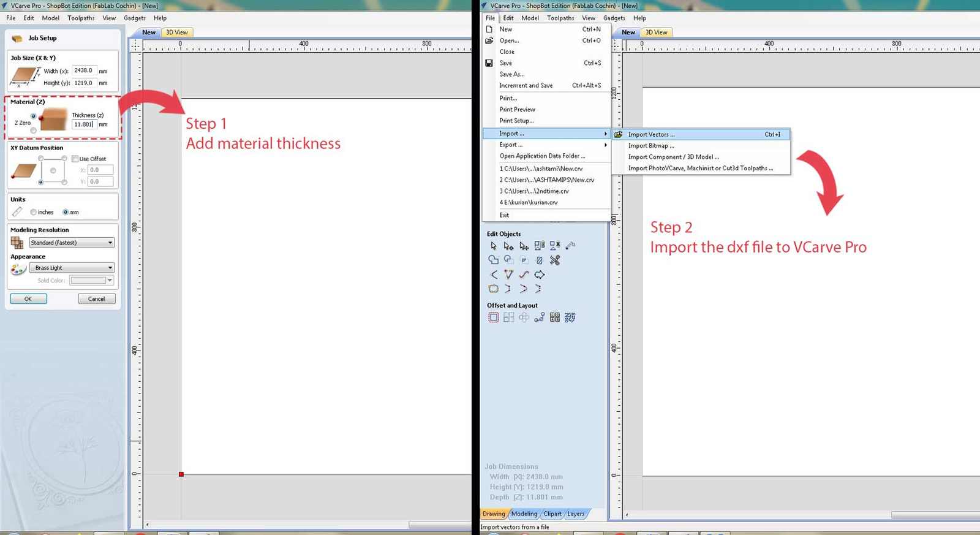Screen dimensions: 980x535
Task: Click the Circular Copy icon
Action: (x=524, y=317)
